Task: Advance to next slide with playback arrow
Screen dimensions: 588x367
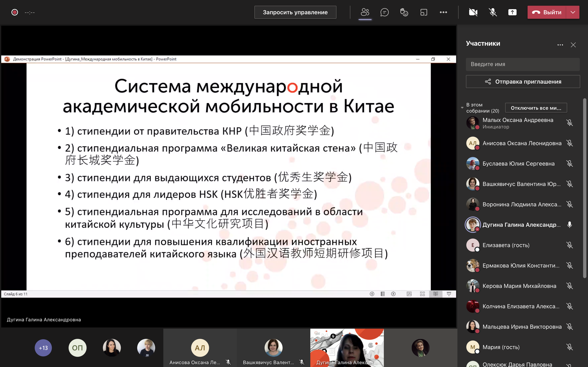Action: click(x=394, y=294)
